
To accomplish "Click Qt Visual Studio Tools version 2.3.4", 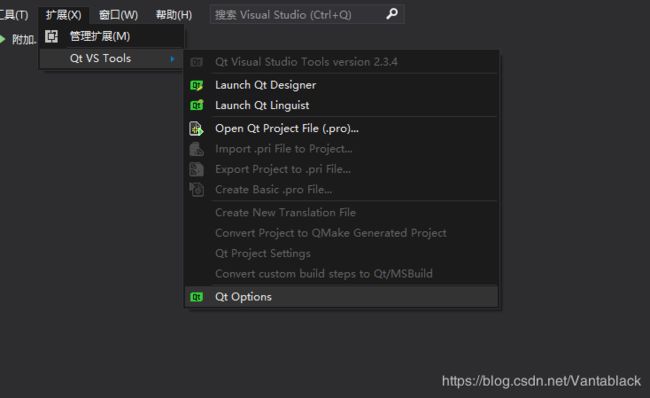I will (341, 62).
